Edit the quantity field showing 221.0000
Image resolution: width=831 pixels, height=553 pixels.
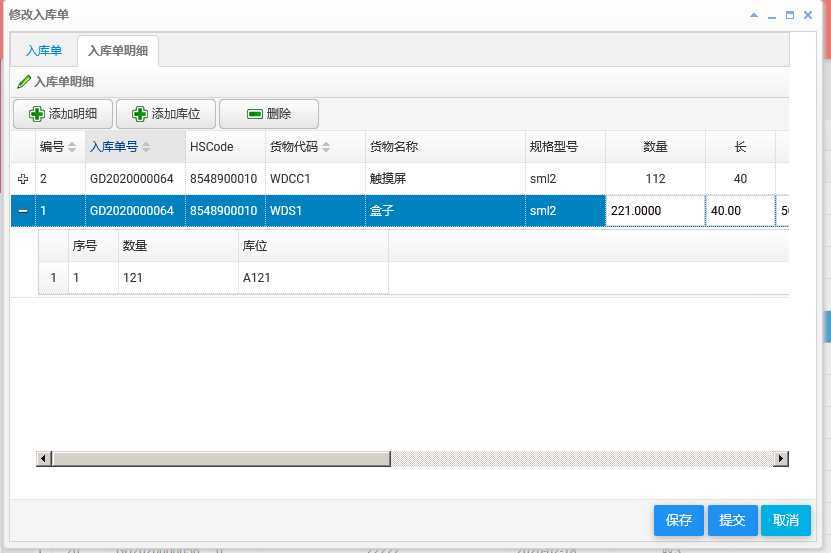(x=656, y=211)
